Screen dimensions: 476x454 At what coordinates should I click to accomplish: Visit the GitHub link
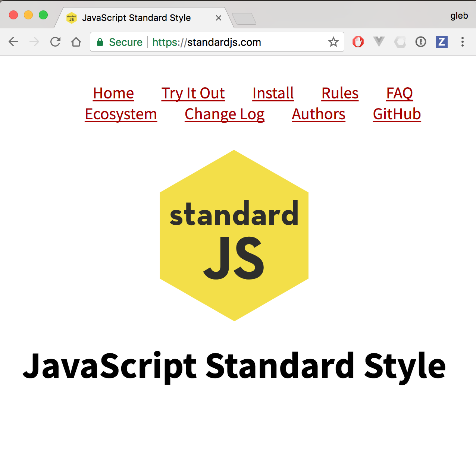click(x=397, y=114)
